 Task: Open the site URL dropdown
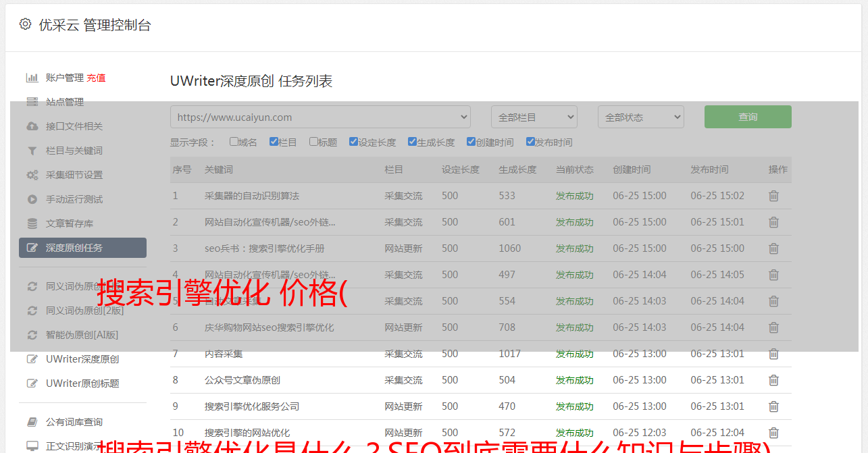pyautogui.click(x=320, y=117)
